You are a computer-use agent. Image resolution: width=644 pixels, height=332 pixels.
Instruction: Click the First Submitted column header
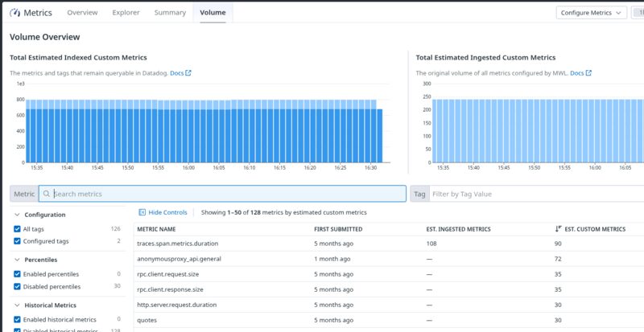338,229
